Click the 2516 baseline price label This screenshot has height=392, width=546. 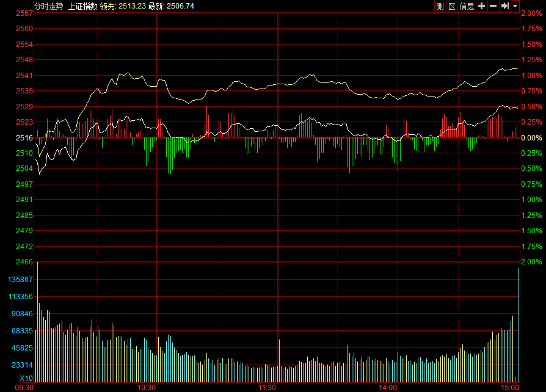point(24,138)
